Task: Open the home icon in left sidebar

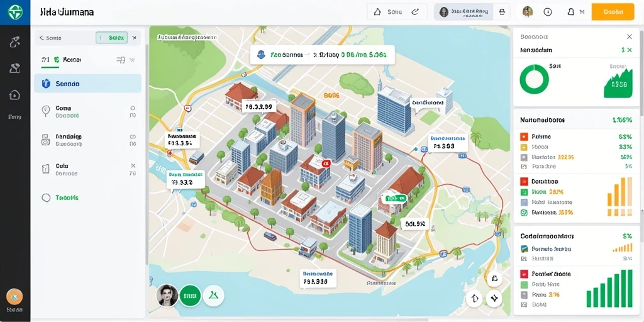Action: (x=14, y=96)
